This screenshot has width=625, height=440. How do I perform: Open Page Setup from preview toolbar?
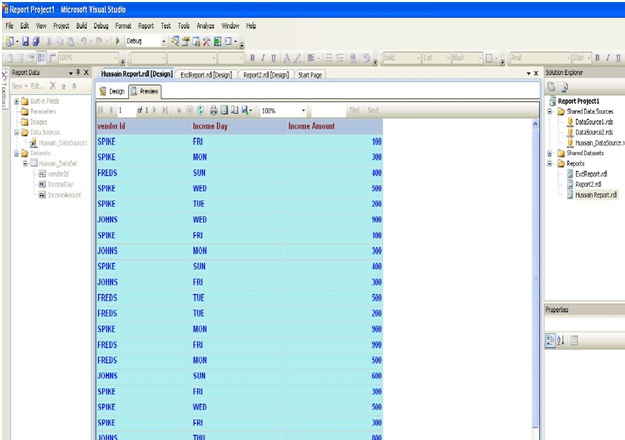coord(234,110)
